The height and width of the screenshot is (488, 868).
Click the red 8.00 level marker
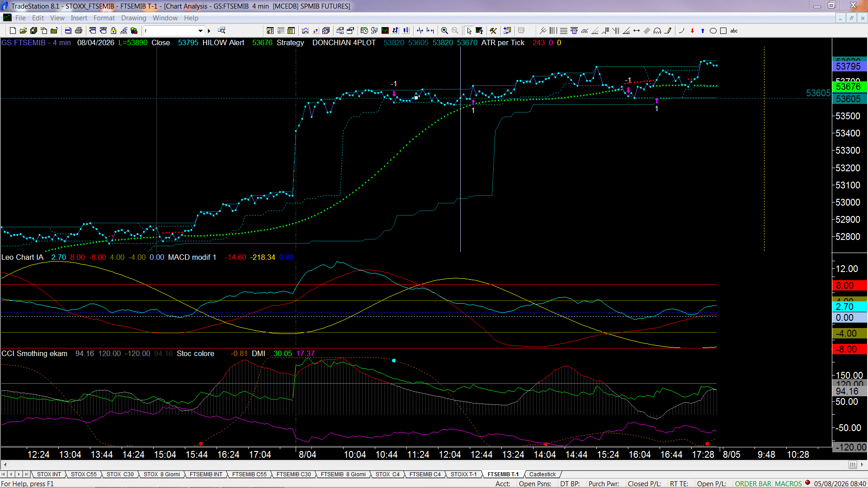coord(849,286)
